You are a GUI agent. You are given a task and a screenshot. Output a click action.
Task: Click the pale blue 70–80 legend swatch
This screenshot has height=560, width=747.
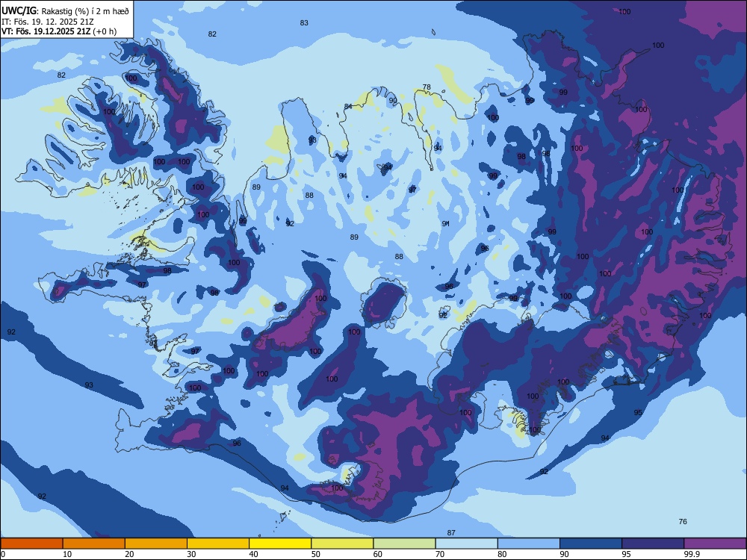[x=466, y=544]
